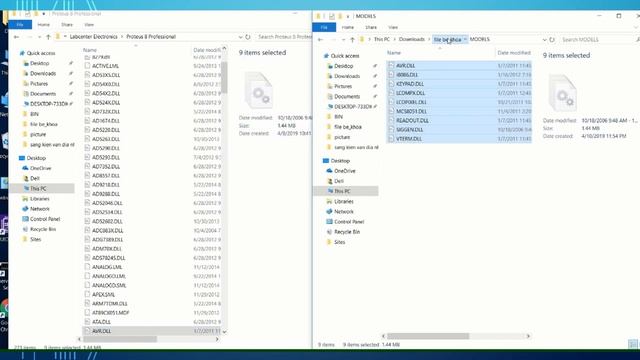Click 'Downloads' breadcrumb in MODELS address bar
640x360 pixels.
point(411,40)
